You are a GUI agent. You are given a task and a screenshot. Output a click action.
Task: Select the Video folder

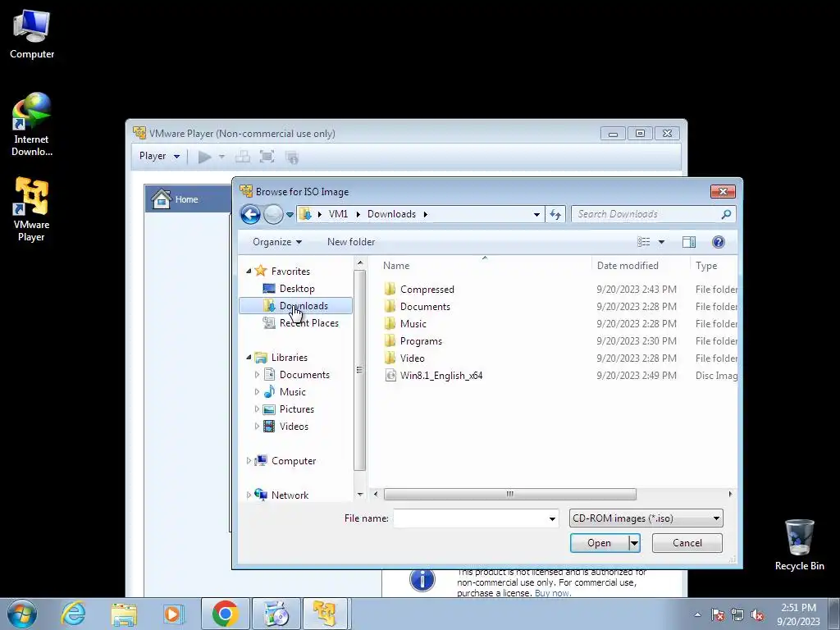412,358
